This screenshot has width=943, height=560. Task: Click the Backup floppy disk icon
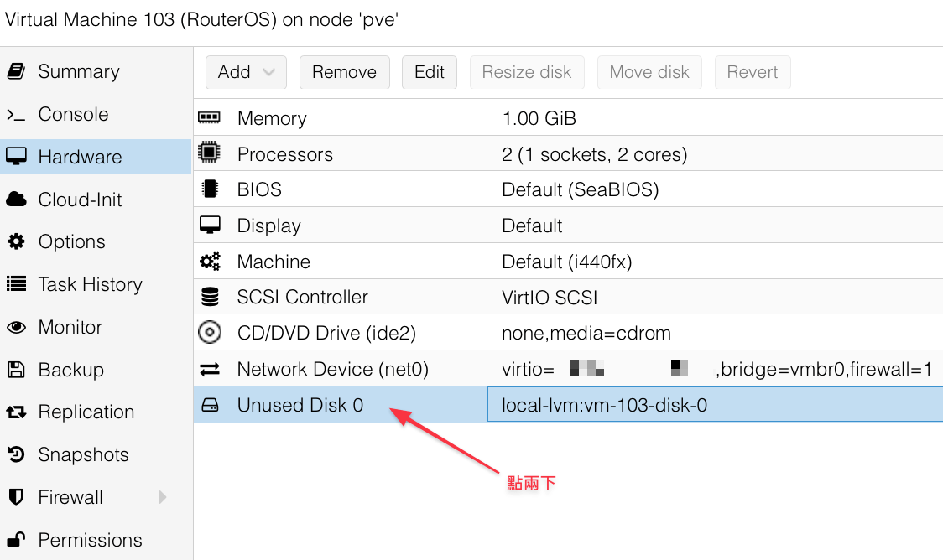(x=16, y=370)
